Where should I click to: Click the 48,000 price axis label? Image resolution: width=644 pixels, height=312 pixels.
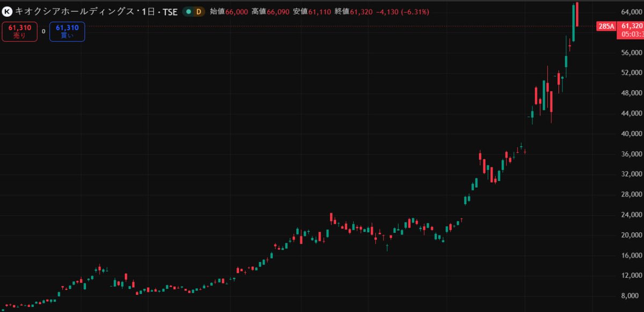click(632, 93)
